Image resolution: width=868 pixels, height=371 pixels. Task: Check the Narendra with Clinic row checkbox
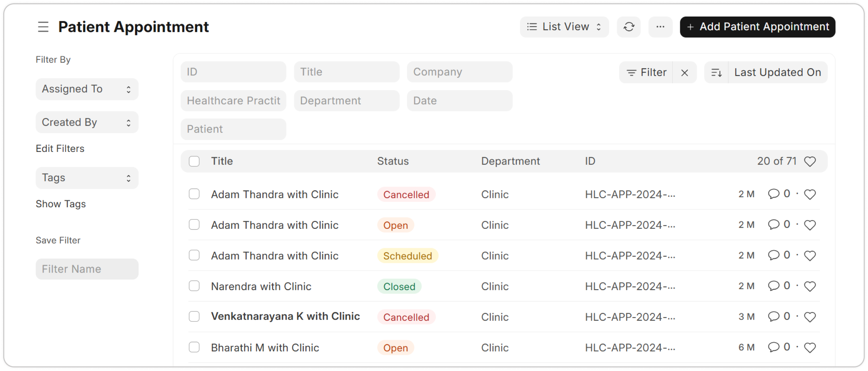tap(194, 286)
